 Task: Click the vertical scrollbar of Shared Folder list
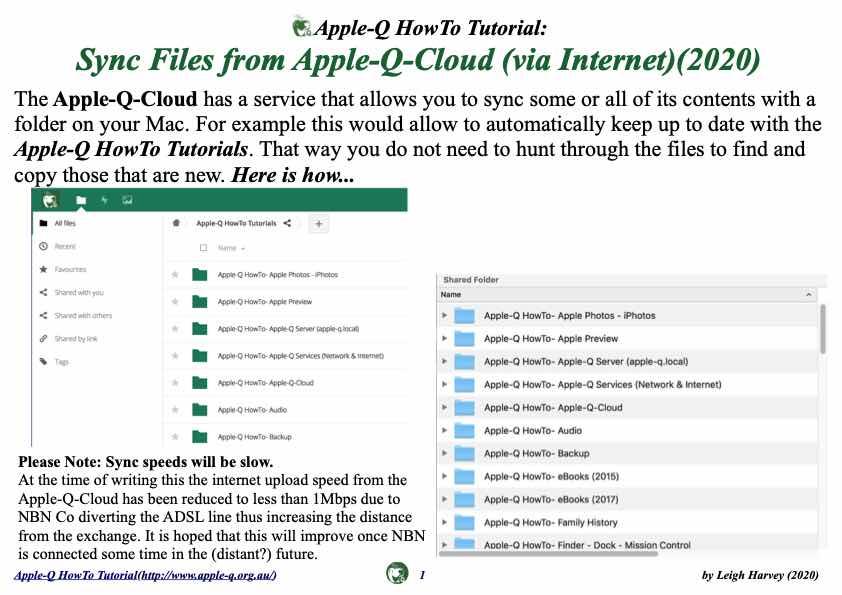[823, 329]
